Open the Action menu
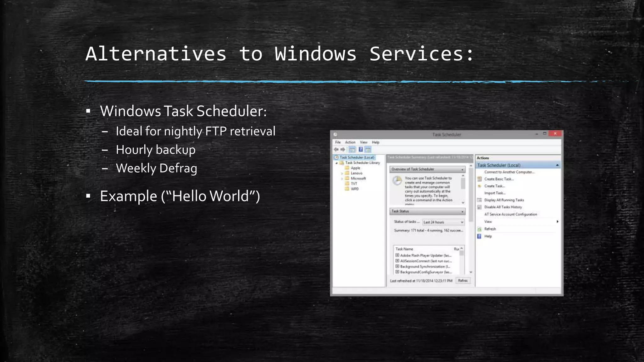 (x=350, y=142)
